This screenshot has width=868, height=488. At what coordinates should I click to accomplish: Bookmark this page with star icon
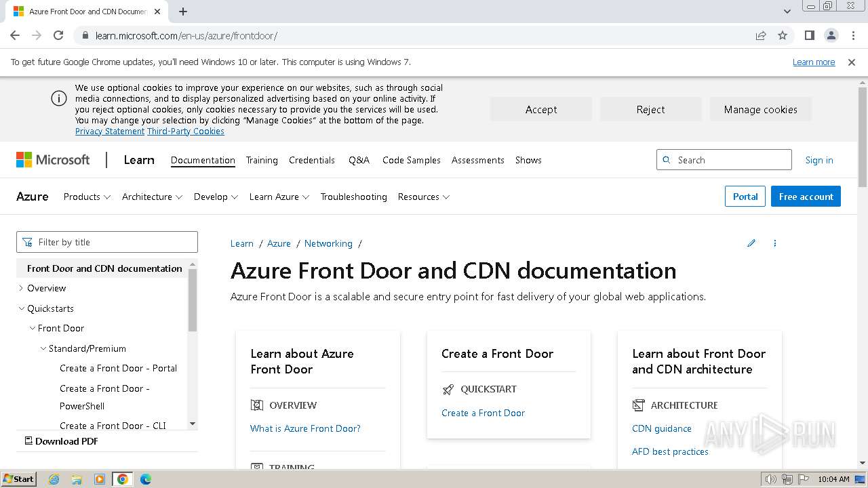coord(783,35)
